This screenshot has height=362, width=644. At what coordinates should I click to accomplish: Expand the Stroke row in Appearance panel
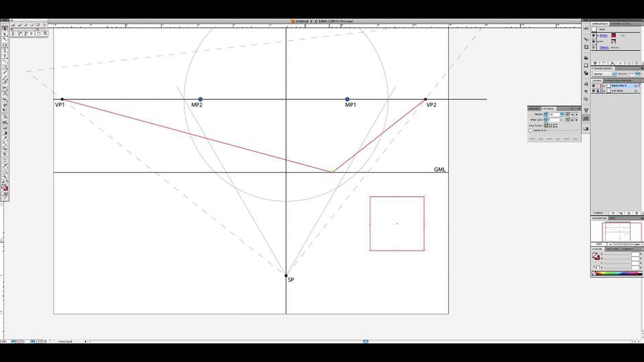(598, 36)
